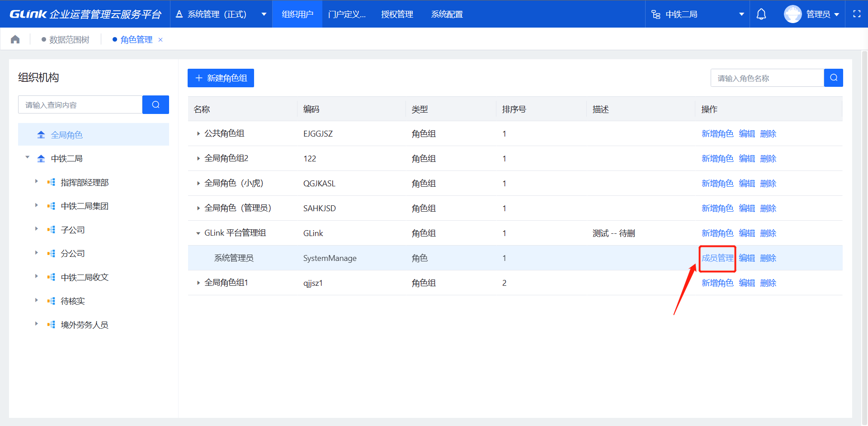Expand the 中铁二局集团 tree node
This screenshot has width=868, height=426.
point(37,205)
